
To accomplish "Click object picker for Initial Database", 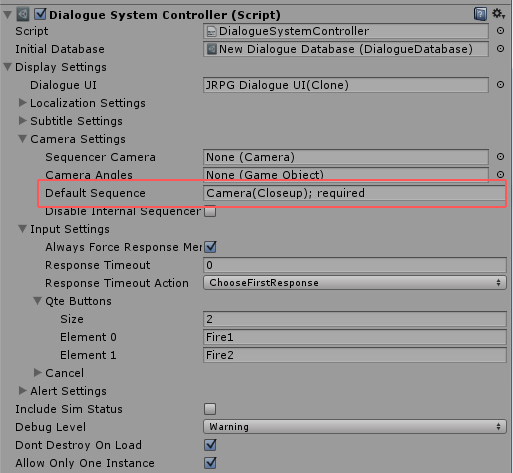I will (x=500, y=49).
